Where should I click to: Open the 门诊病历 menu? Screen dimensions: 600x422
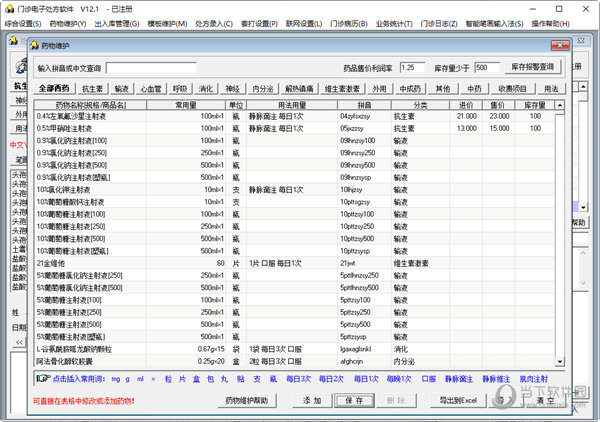(349, 24)
